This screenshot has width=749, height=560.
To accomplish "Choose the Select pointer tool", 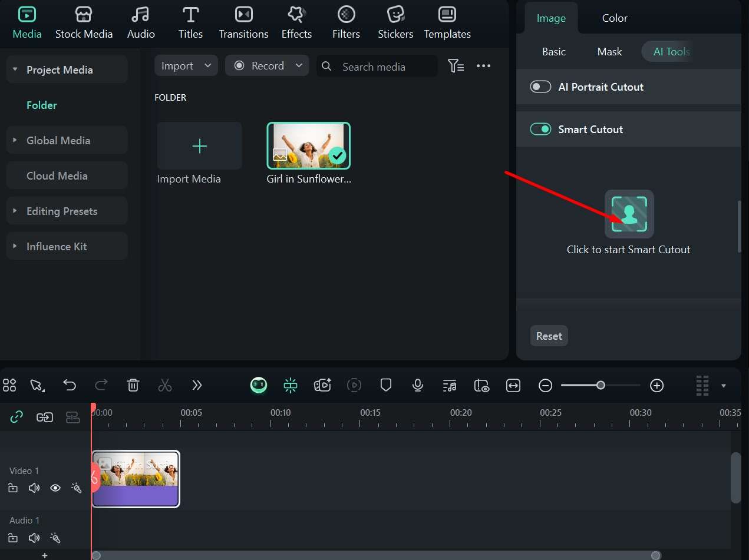I will click(37, 385).
